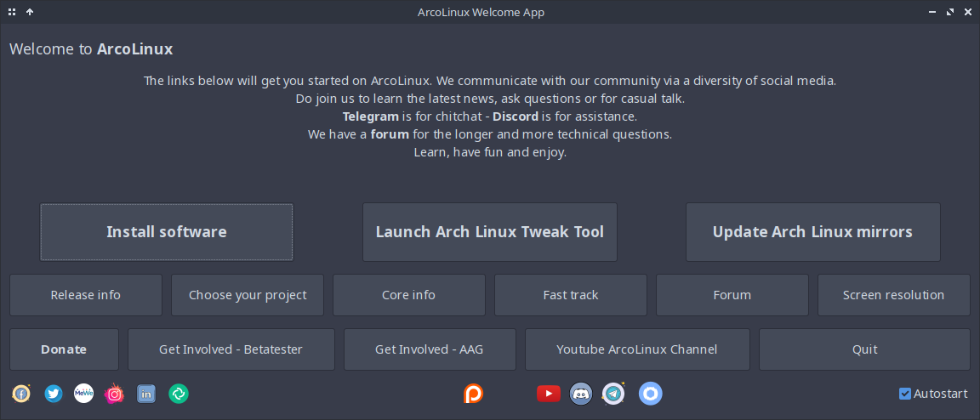Click Get Involved - AAG
The height and width of the screenshot is (420, 980).
[x=430, y=349]
